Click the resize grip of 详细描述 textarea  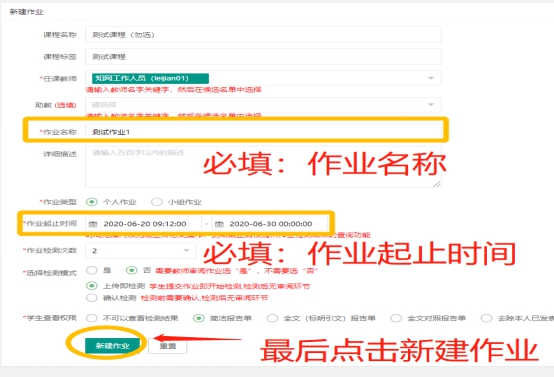pos(437,184)
